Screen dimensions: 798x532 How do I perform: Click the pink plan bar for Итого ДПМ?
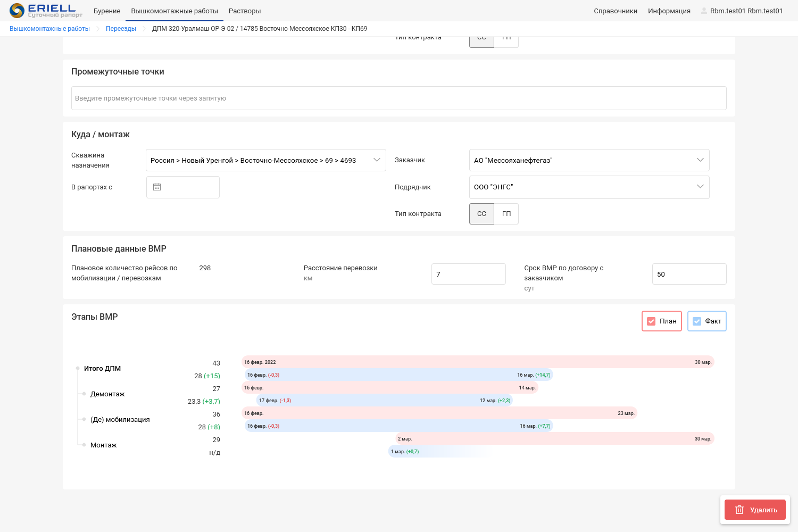point(478,362)
